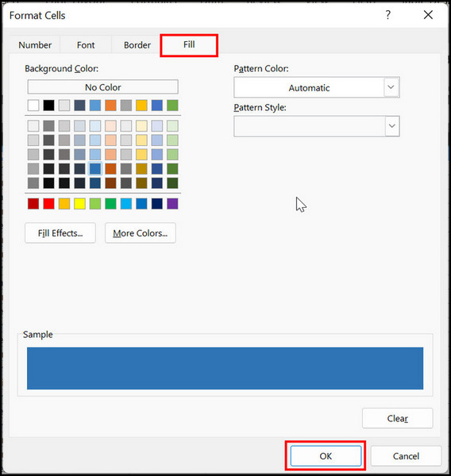Open the Font tab
This screenshot has width=451, height=476.
[86, 45]
